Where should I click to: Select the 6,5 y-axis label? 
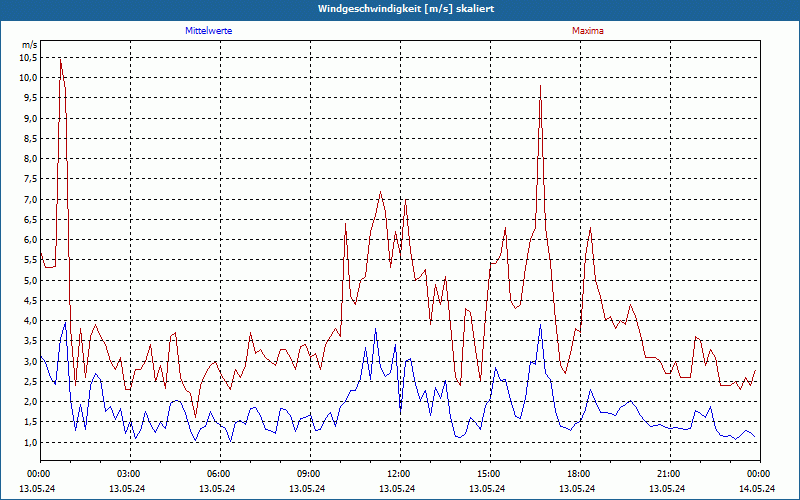coord(31,219)
